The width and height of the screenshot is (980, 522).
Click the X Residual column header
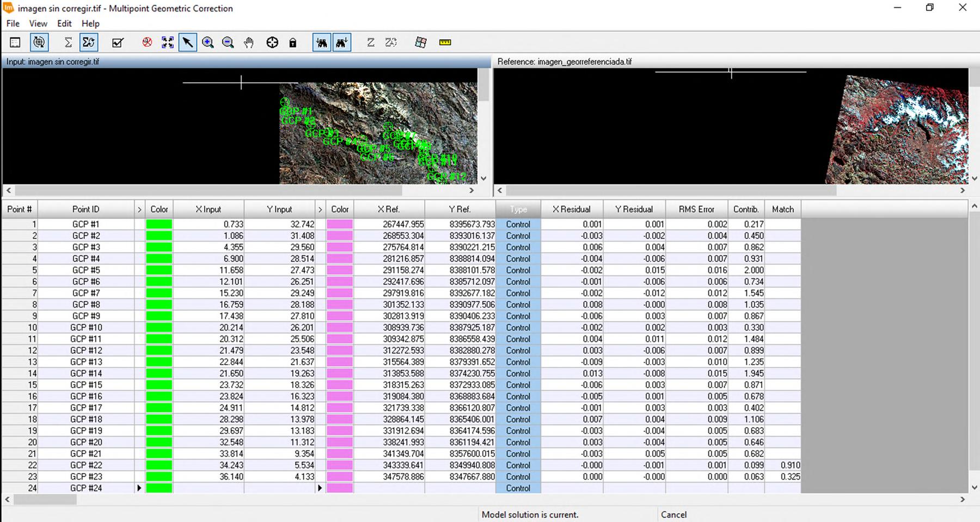572,209
